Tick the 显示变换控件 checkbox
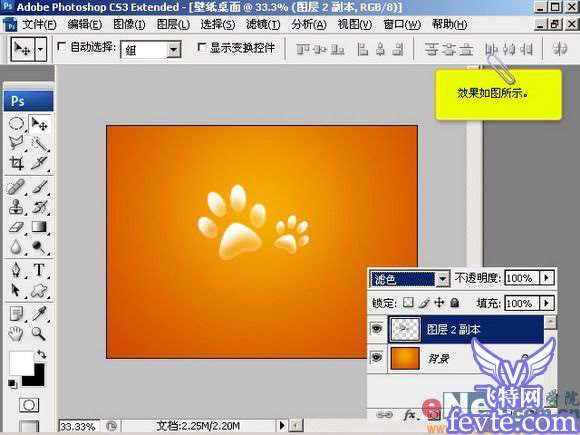The height and width of the screenshot is (435, 580). 202,47
